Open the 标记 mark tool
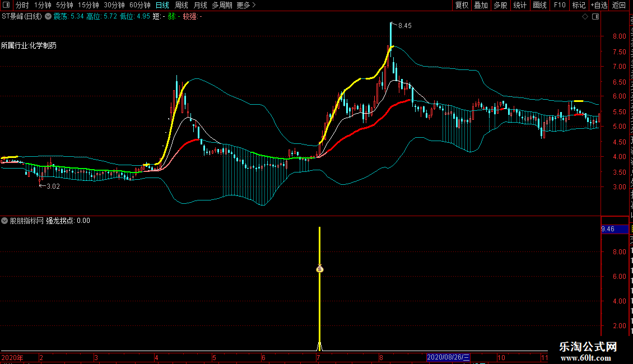This screenshot has width=633, height=364. click(x=578, y=5)
